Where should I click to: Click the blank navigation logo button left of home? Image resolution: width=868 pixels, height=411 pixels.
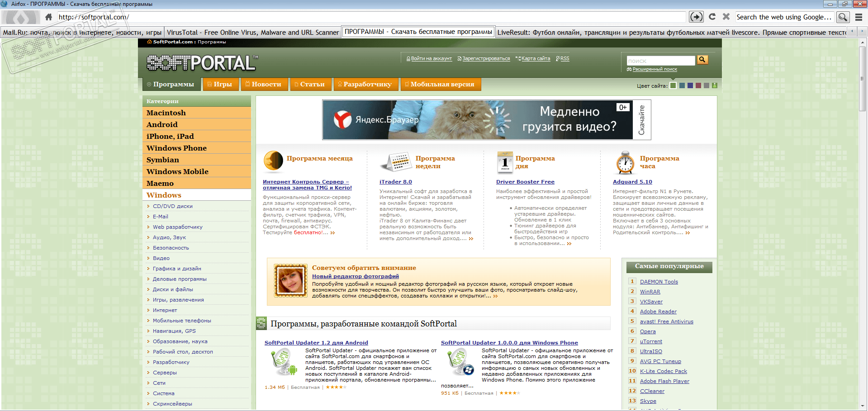pos(20,17)
